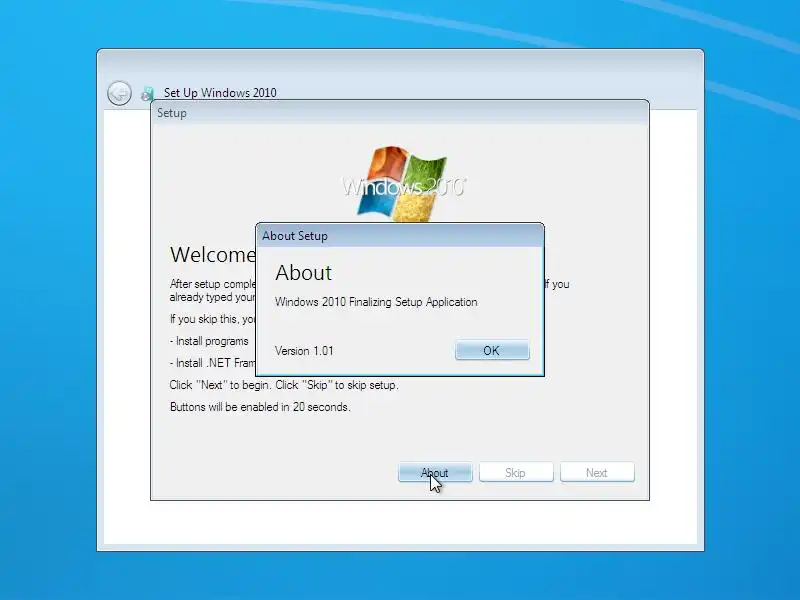Click the '- Install programs' line
The width and height of the screenshot is (800, 600).
[x=209, y=341]
